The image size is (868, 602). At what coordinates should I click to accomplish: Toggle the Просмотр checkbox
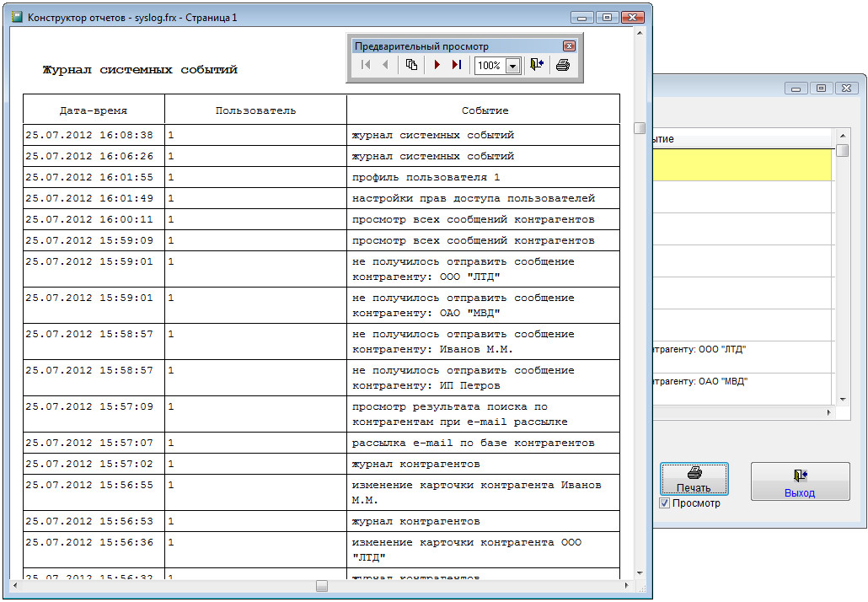(665, 503)
